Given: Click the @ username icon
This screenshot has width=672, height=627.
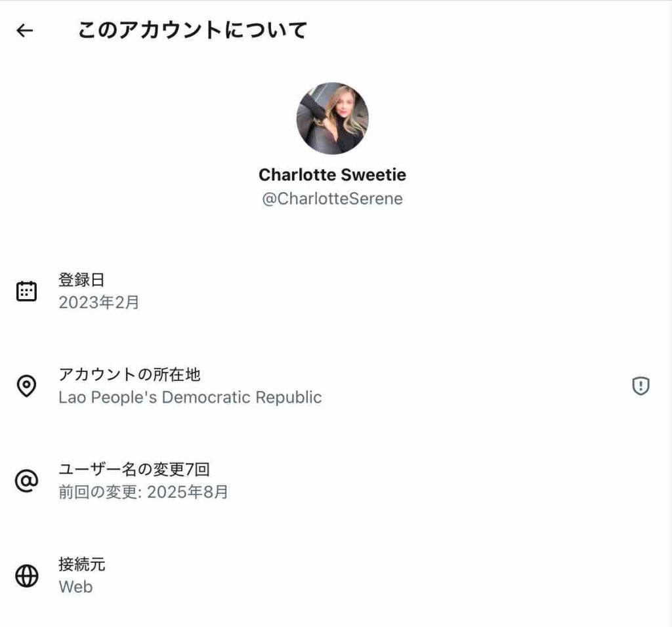Looking at the screenshot, I should 26,481.
